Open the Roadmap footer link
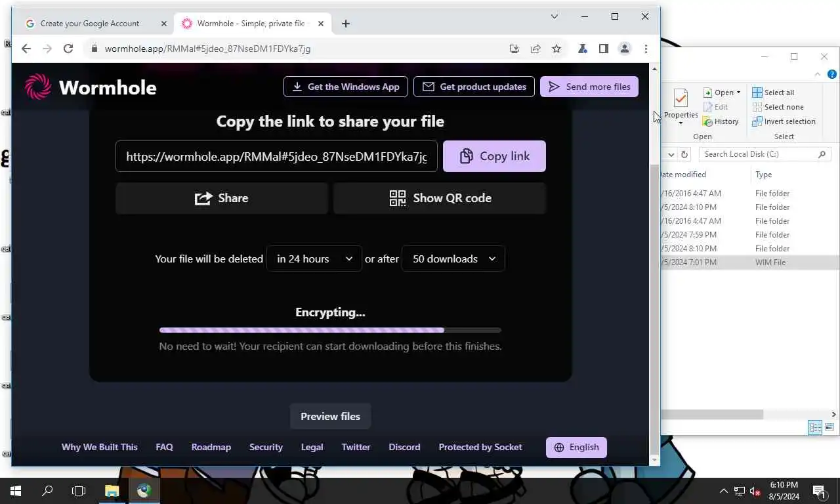The height and width of the screenshot is (504, 840). tap(211, 447)
